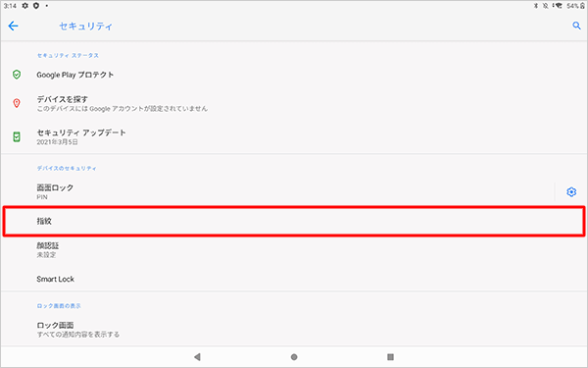This screenshot has height=368, width=588.
Task: Tap the red location pin icon
Action: (17, 103)
